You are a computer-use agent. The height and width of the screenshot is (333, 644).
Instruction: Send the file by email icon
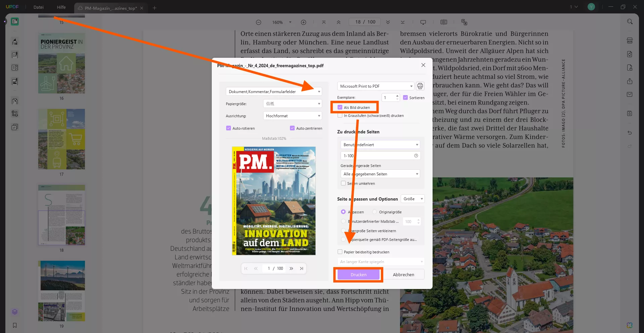(630, 94)
